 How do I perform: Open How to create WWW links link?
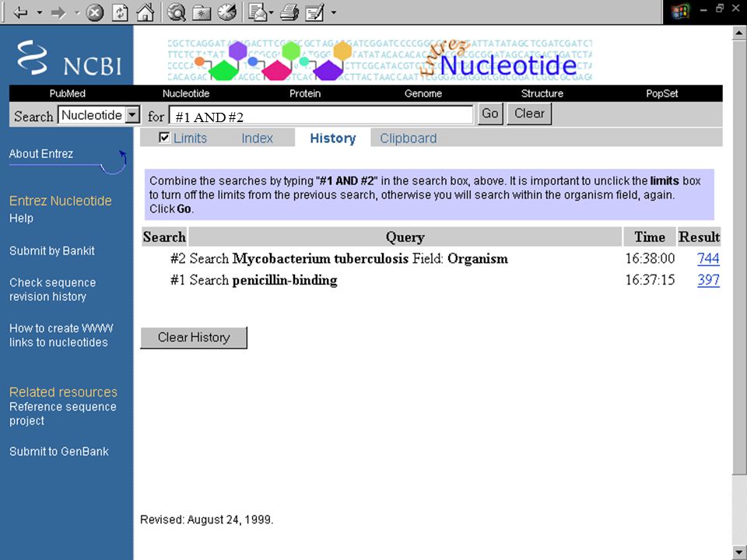point(61,335)
